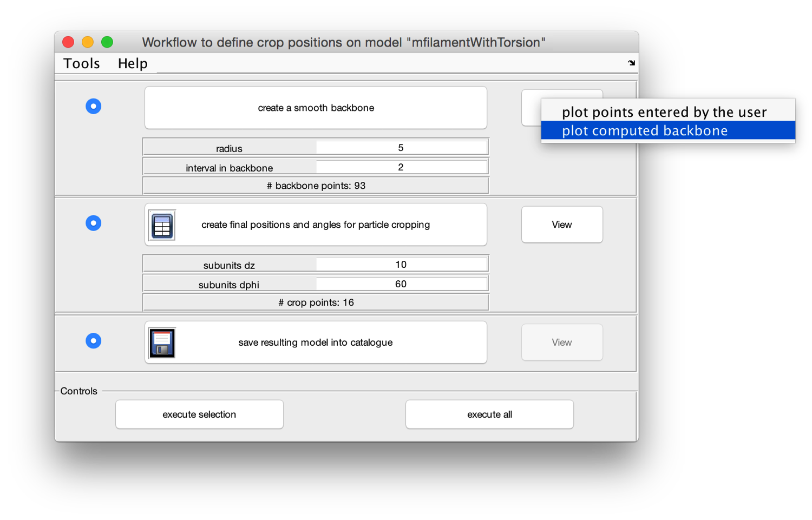Click the 'radius' label
The width and height of the screenshot is (812, 520).
[x=229, y=148]
